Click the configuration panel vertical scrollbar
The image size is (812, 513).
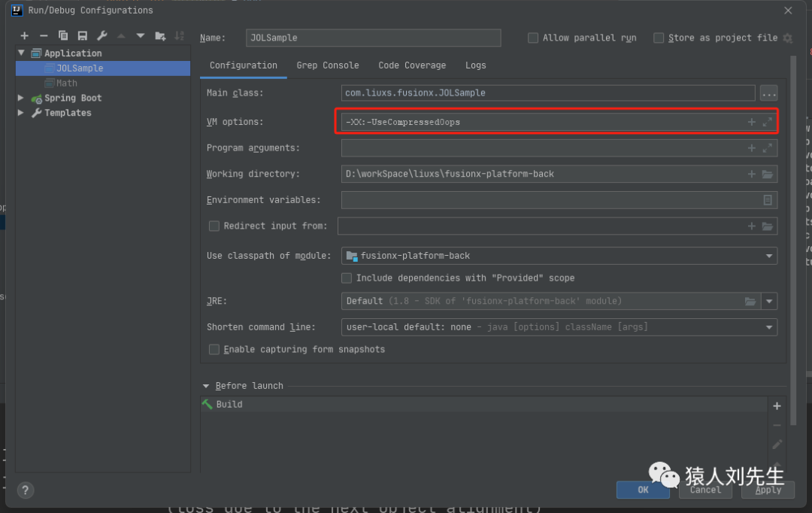click(793, 241)
